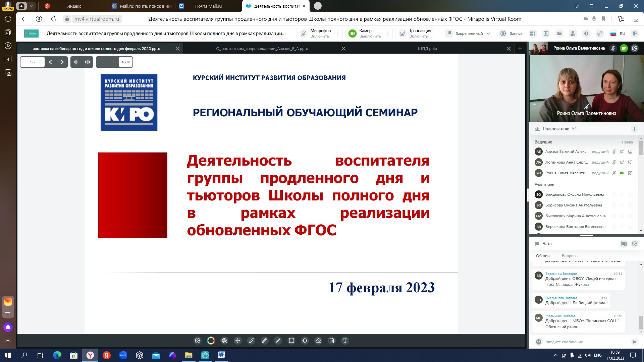This screenshot has width=644, height=362.
Task: Toggle Роина video panel green camera icon
Action: [x=624, y=48]
